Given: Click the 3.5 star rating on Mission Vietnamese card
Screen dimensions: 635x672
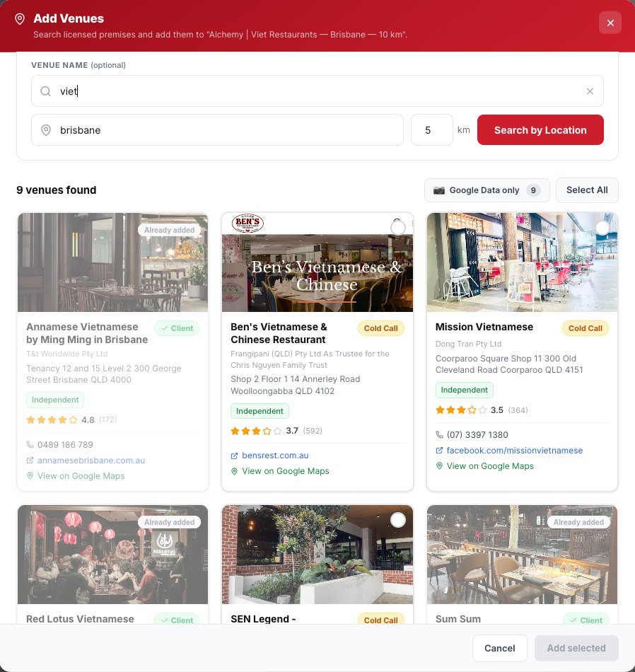Looking at the screenshot, I should tap(482, 410).
